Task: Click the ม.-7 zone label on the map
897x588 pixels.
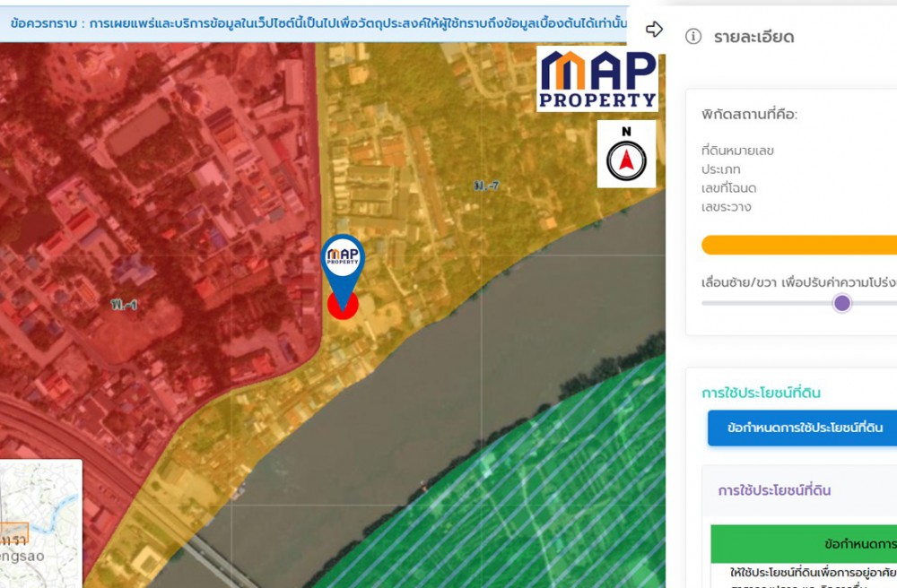Action: (484, 186)
